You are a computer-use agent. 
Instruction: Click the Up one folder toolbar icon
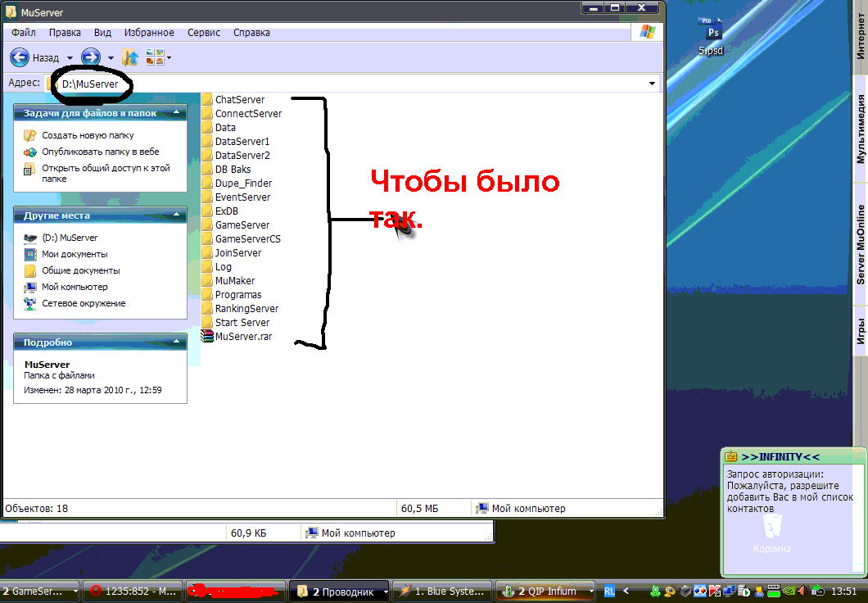pos(129,57)
